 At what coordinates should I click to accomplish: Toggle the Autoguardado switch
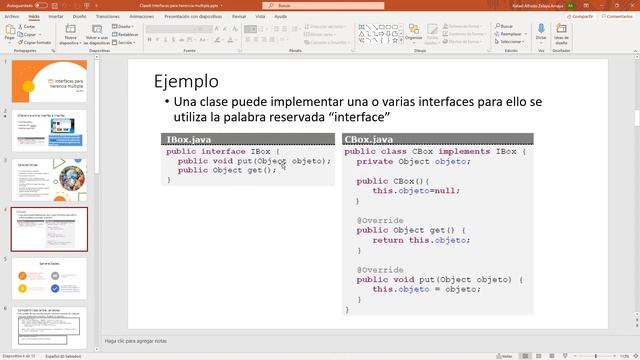click(41, 6)
